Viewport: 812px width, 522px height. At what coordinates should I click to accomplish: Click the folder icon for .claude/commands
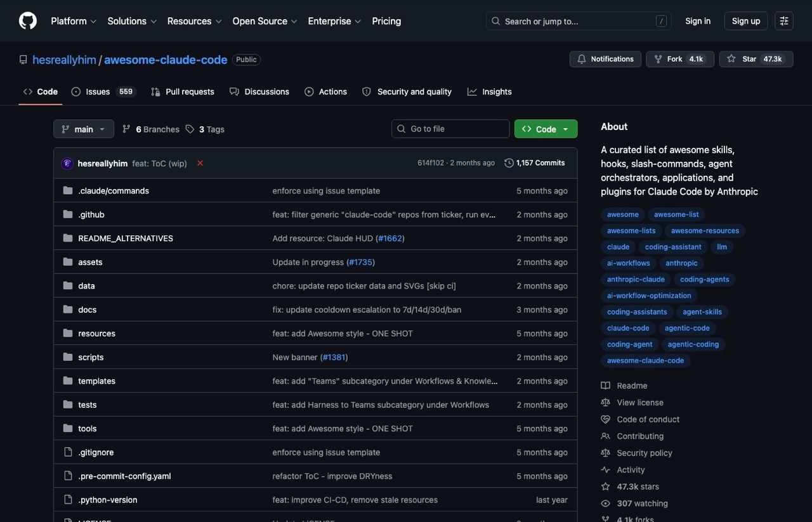pos(68,191)
